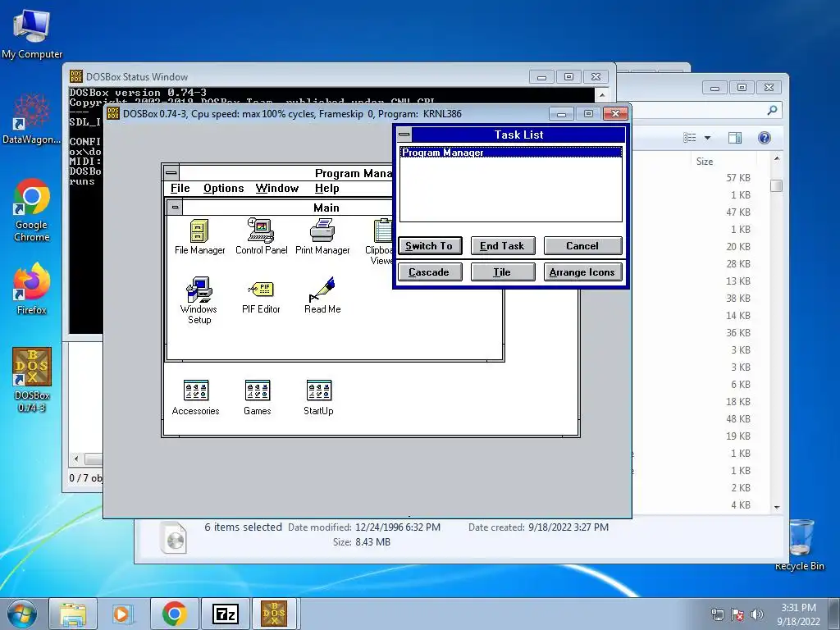Screen dimensions: 840x630
Task: Open File Manager in Main group
Action: [x=199, y=237]
